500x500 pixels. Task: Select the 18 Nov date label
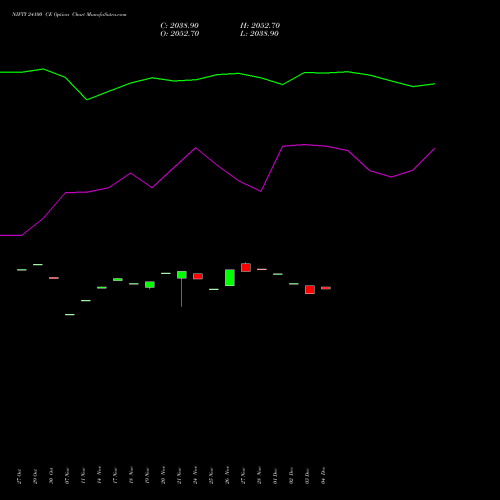[x=131, y=476]
